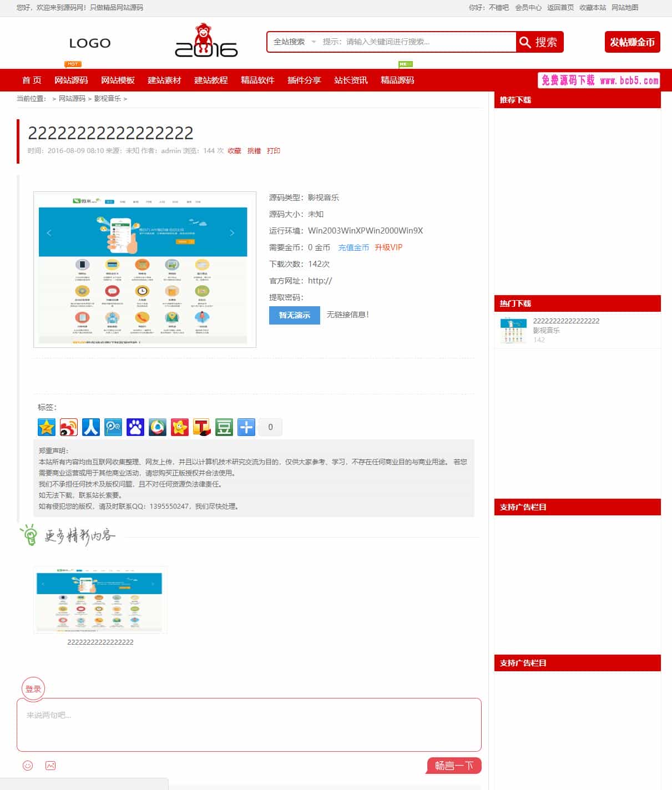Screen dimensions: 672x790
Task: Click the 影视音乐 source type value
Action: pyautogui.click(x=324, y=197)
